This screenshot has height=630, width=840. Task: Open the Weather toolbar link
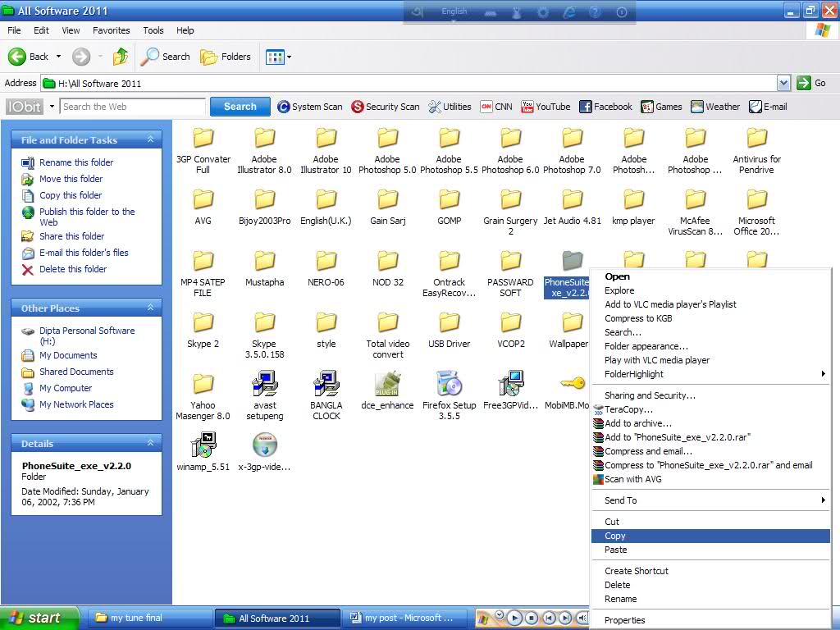tap(715, 107)
